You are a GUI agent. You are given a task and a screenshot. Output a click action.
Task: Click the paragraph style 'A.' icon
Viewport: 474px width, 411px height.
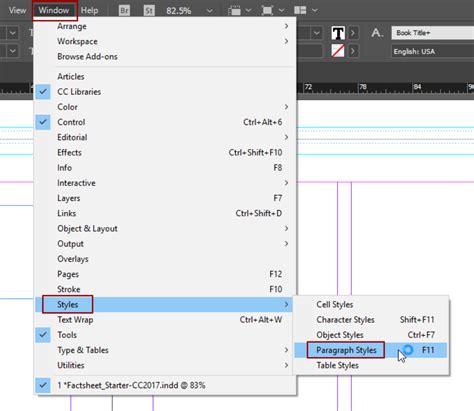(377, 33)
